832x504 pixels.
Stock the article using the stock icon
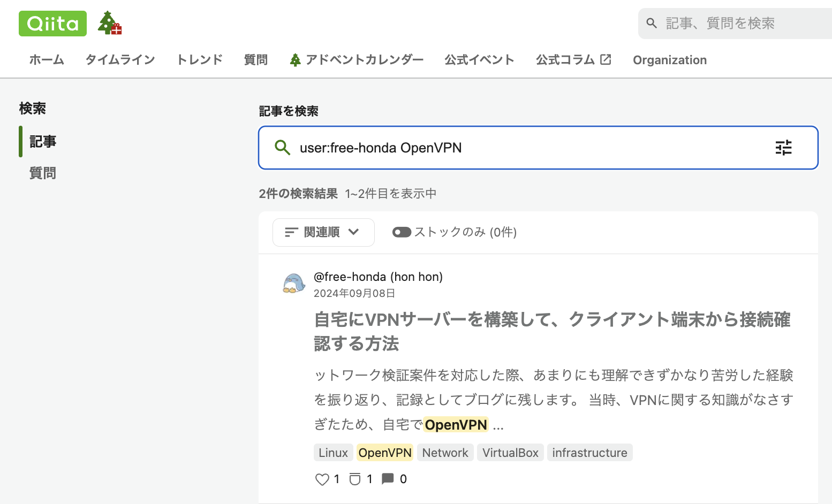coord(355,479)
